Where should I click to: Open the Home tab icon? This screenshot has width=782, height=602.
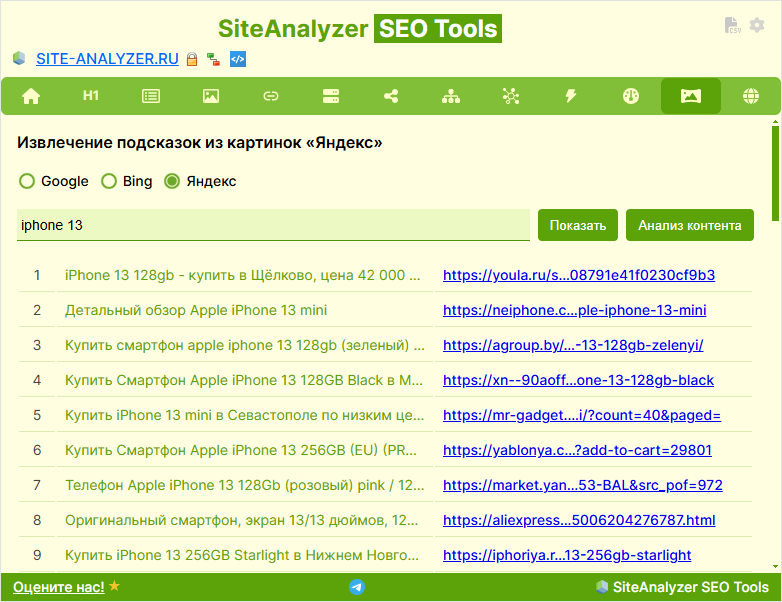coord(31,96)
